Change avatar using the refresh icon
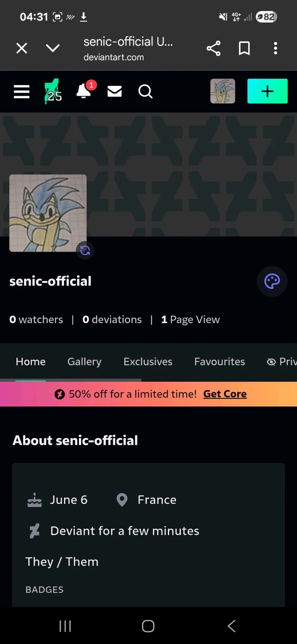 pos(85,250)
